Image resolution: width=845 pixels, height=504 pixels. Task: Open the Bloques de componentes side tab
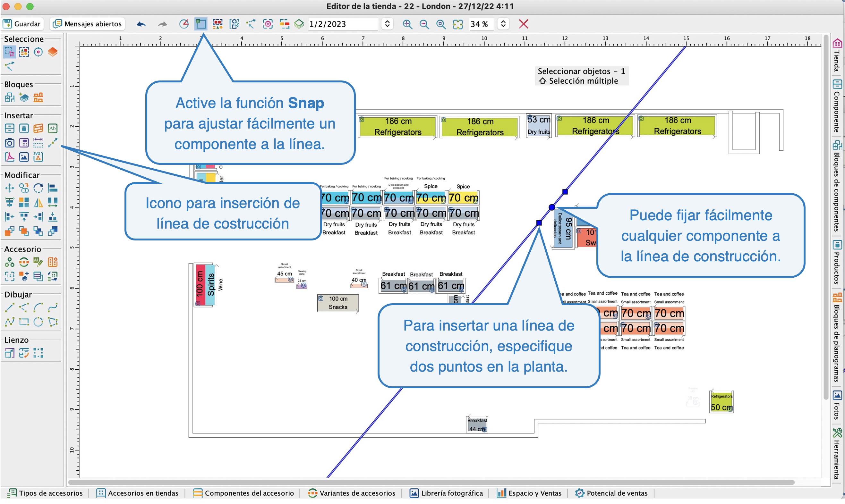coord(837,186)
